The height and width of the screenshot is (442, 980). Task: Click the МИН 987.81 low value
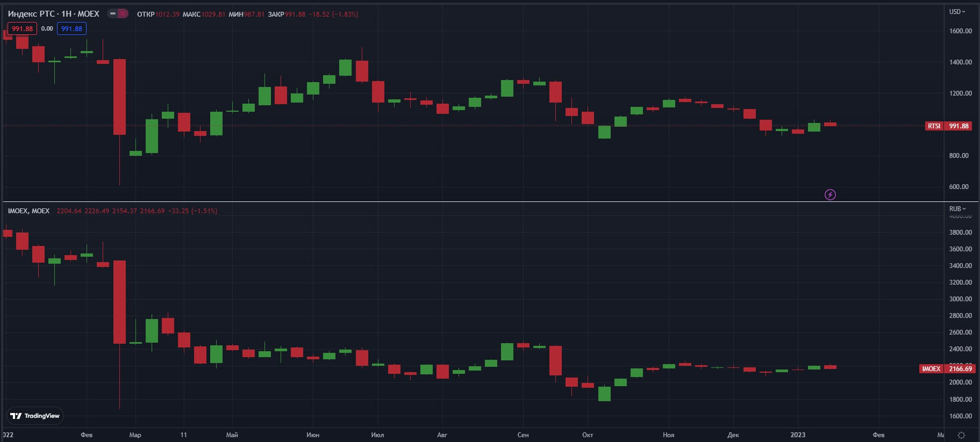tap(246, 14)
